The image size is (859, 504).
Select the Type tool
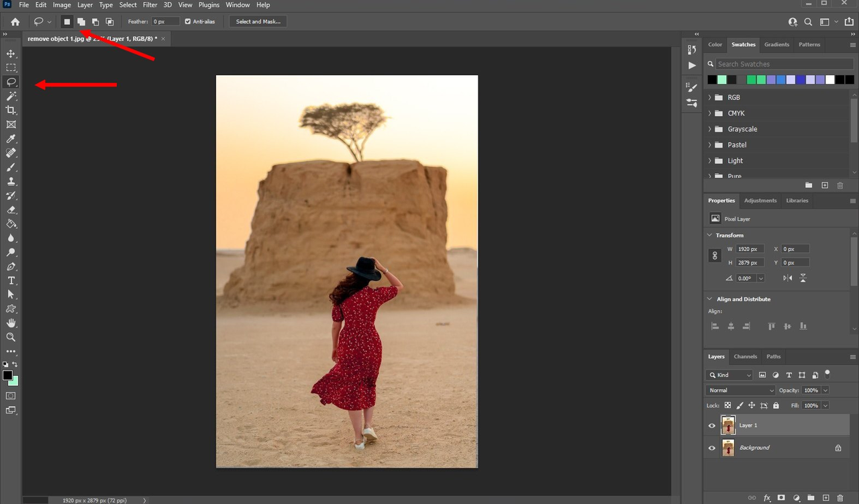pos(10,280)
